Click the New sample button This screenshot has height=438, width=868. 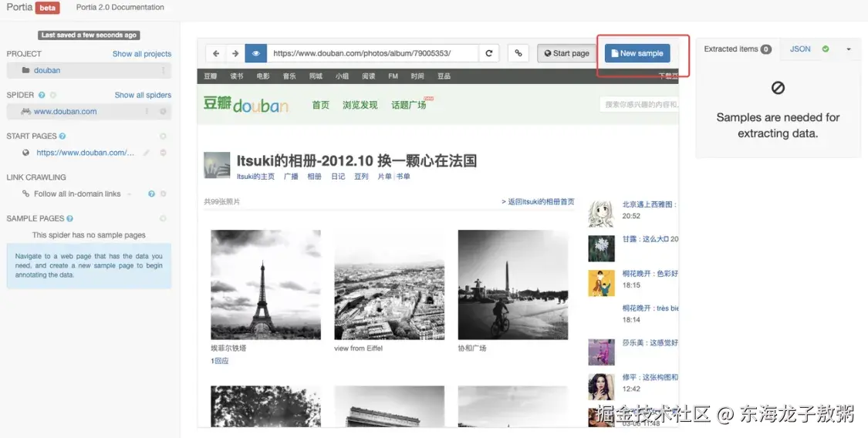click(x=637, y=54)
